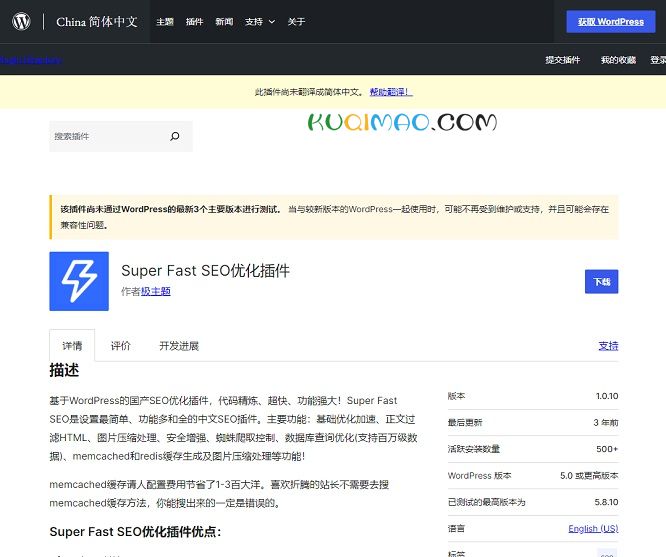Click the version value 1.0.10

point(607,396)
